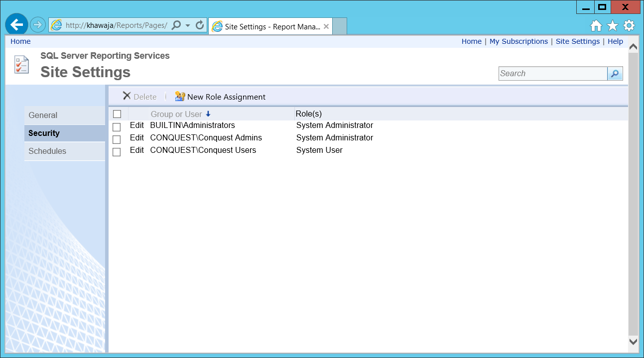Check the BUILTIN\Administrators row checkbox
Viewport: 644px width, 358px height.
pos(117,127)
